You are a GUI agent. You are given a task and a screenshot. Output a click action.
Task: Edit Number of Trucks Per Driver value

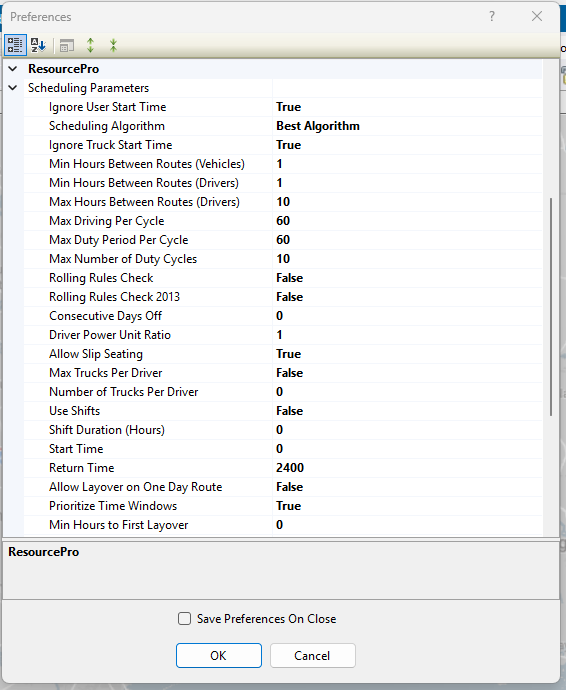click(x=407, y=391)
